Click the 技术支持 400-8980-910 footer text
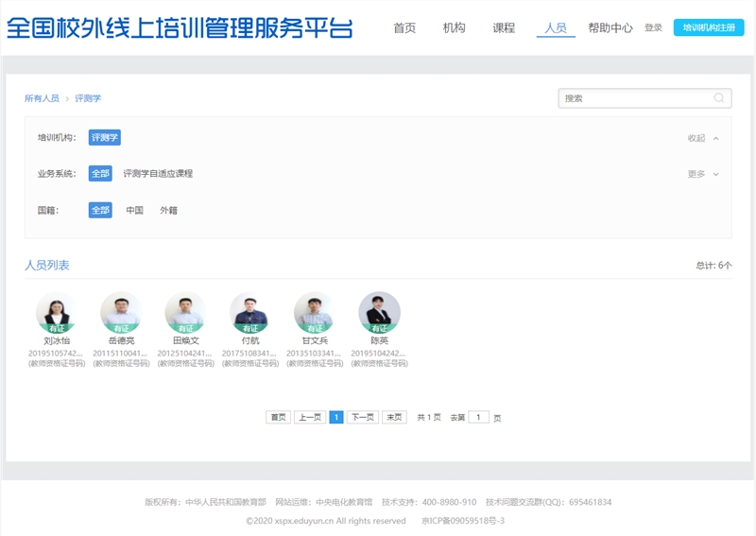The height and width of the screenshot is (536, 756). click(429, 502)
